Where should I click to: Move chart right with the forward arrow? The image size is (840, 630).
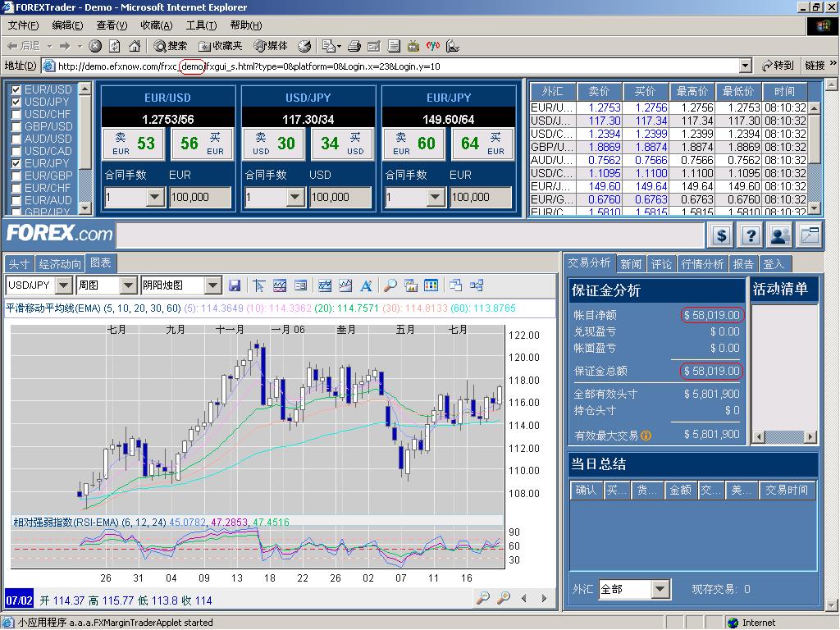coord(545,598)
